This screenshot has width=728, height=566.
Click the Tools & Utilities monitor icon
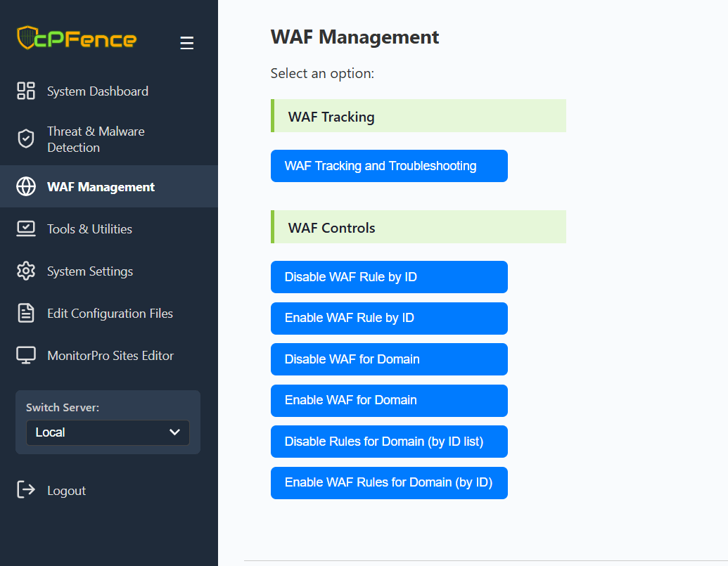coord(26,229)
